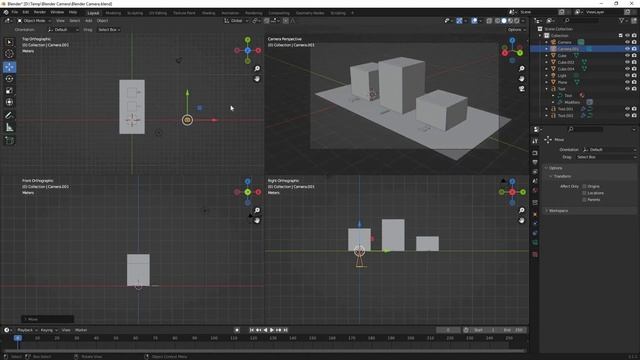
Task: Open the viewport Object menu
Action: (x=102, y=20)
